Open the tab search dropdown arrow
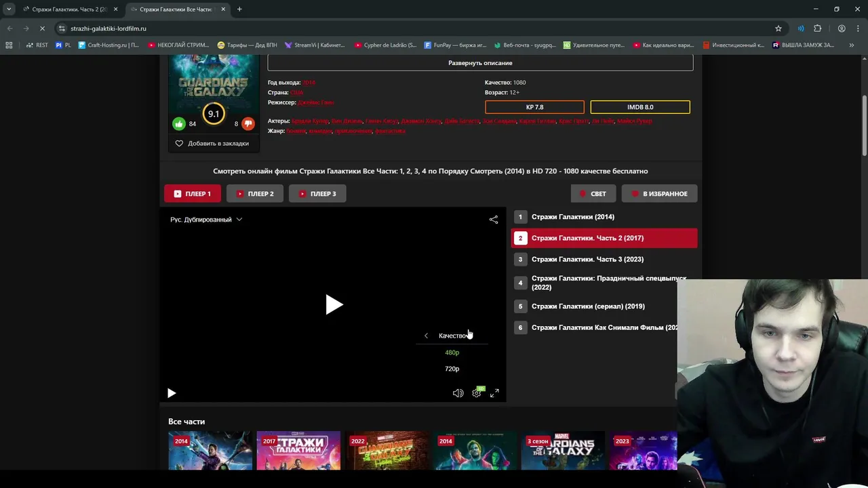This screenshot has height=488, width=868. click(x=9, y=9)
